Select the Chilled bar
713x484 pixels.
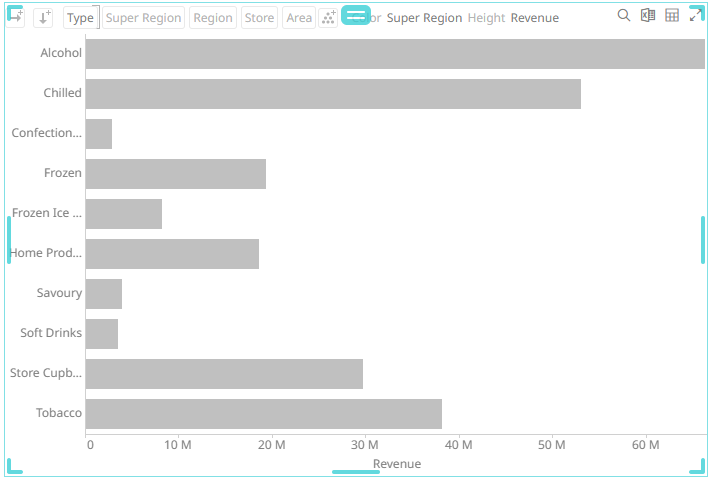click(x=333, y=94)
